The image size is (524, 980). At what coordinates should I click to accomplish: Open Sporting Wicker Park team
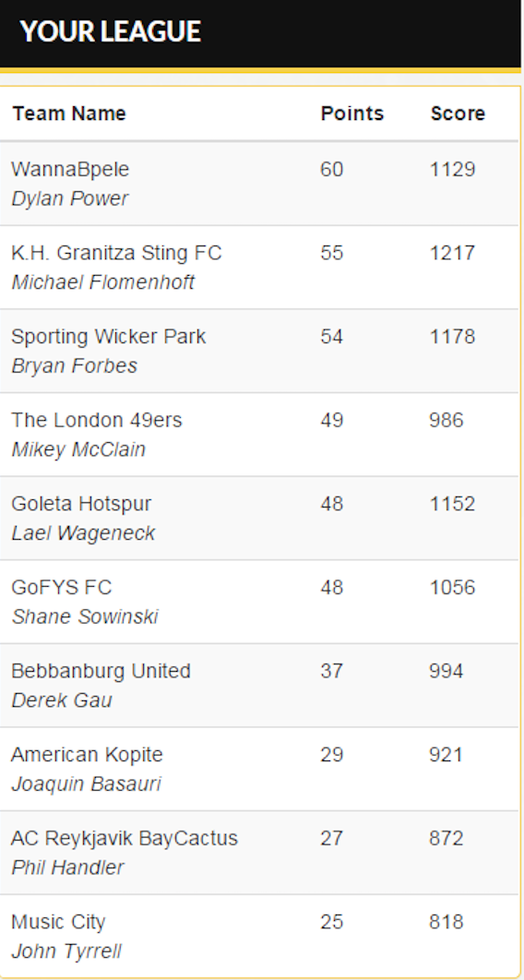[108, 337]
